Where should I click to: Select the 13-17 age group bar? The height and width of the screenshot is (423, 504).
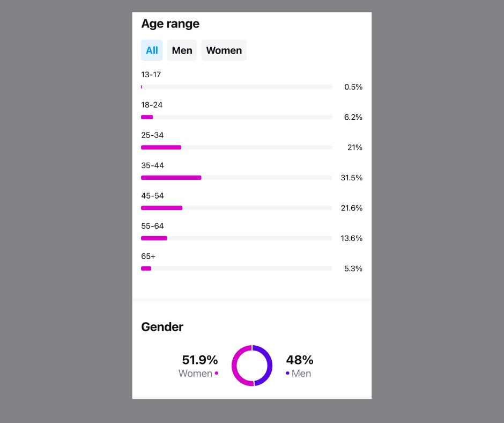click(236, 86)
